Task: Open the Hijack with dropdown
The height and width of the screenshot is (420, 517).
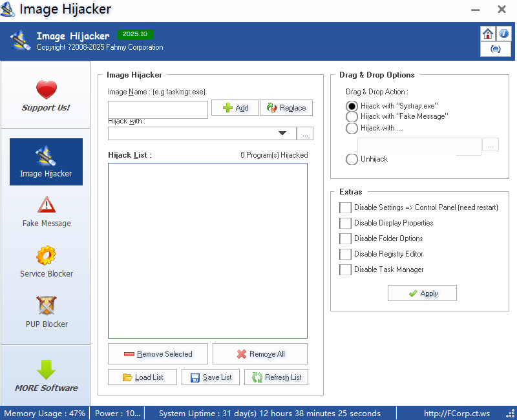Action: click(x=282, y=133)
